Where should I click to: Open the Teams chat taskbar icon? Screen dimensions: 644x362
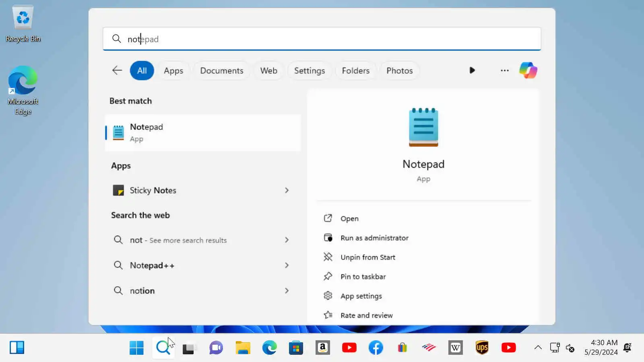216,348
